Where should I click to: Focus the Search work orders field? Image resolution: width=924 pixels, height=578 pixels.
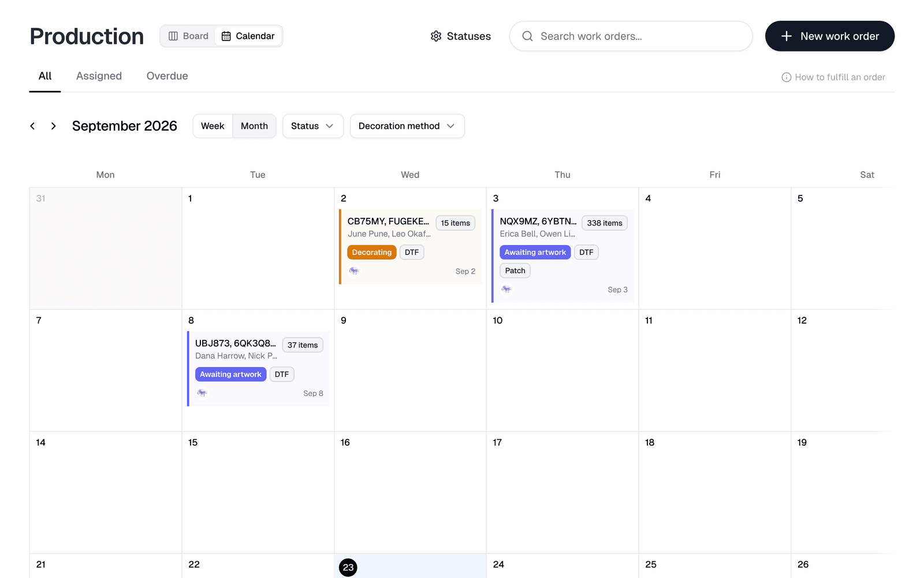pyautogui.click(x=631, y=36)
